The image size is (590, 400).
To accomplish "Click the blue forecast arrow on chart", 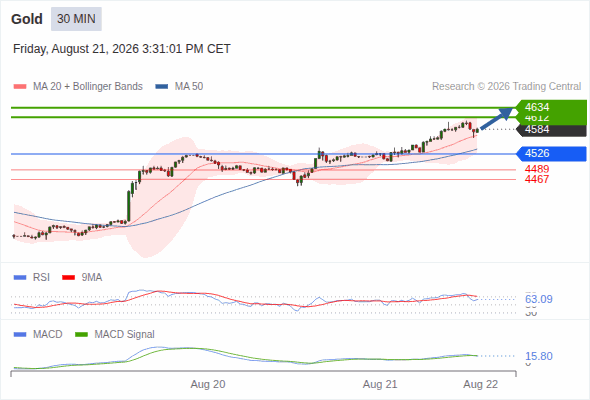I will pos(497,118).
